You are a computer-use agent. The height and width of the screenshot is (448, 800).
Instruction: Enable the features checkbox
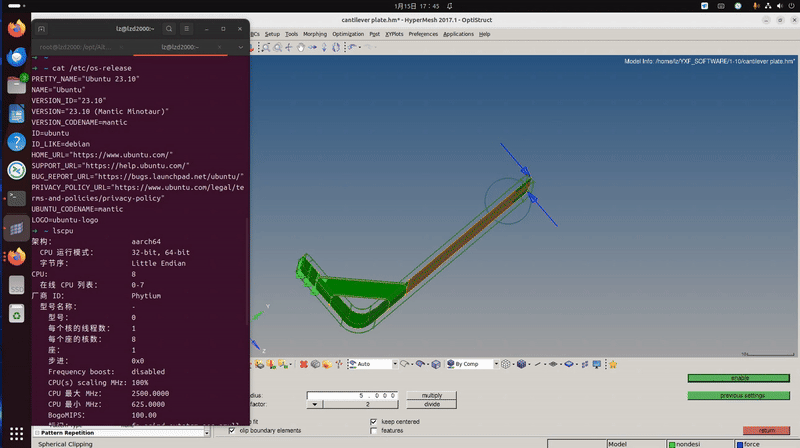tap(374, 431)
